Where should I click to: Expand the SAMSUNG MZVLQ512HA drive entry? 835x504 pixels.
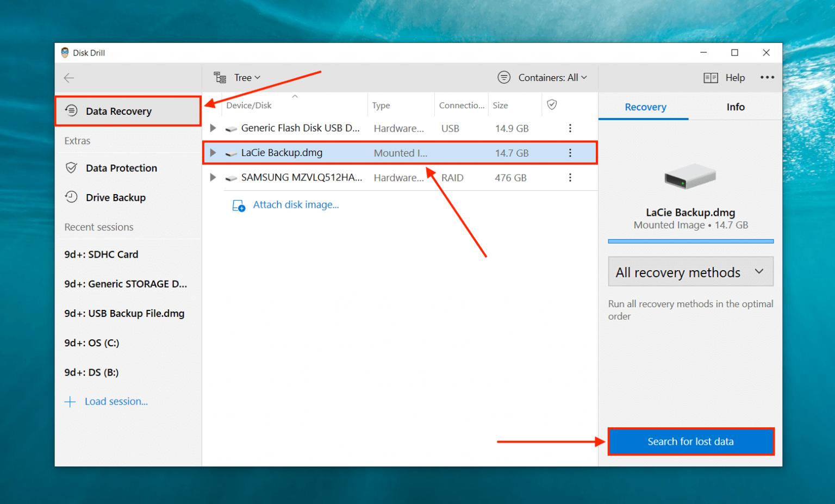pyautogui.click(x=212, y=177)
